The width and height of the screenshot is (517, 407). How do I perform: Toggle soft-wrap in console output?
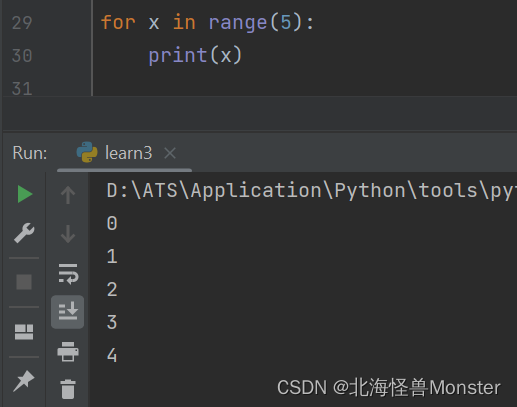[x=68, y=274]
